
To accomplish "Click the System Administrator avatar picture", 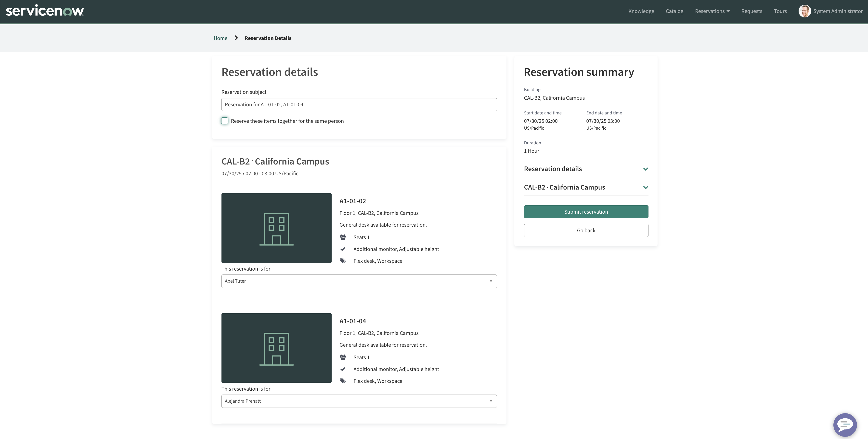I will click(804, 11).
